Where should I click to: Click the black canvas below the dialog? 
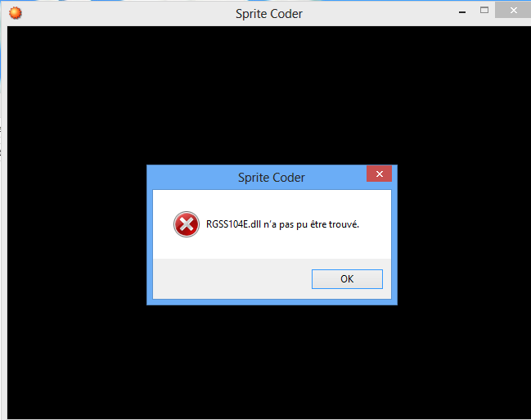tap(269, 362)
